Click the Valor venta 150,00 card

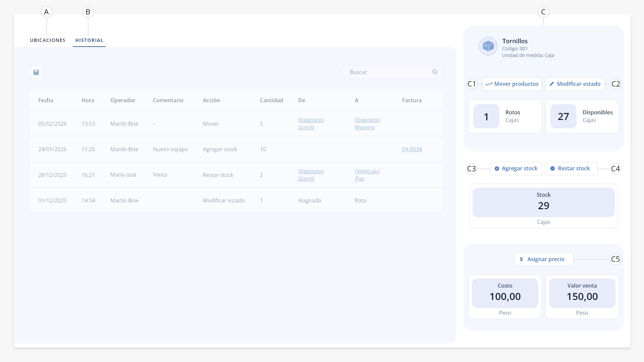[x=582, y=297]
